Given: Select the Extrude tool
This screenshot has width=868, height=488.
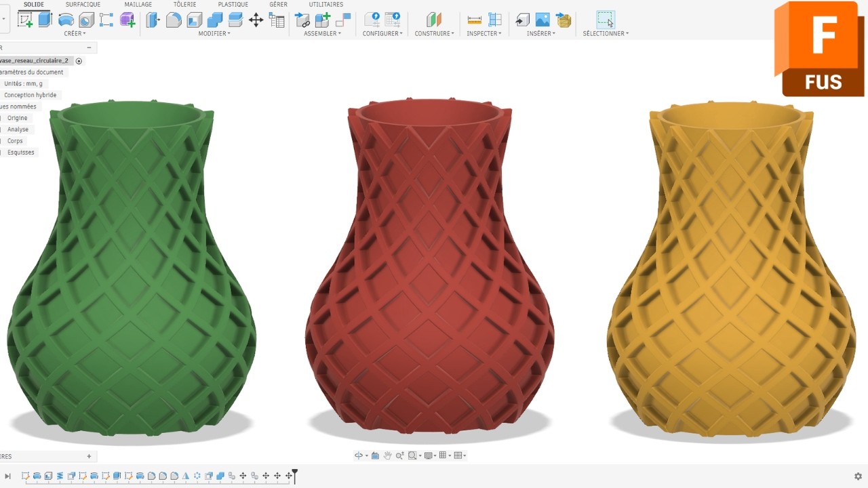Looking at the screenshot, I should [45, 20].
